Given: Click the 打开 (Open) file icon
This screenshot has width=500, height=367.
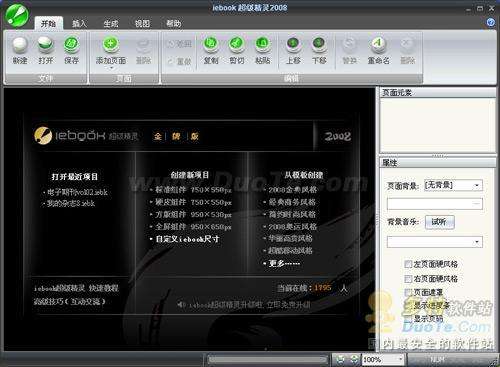Looking at the screenshot, I should [x=45, y=45].
